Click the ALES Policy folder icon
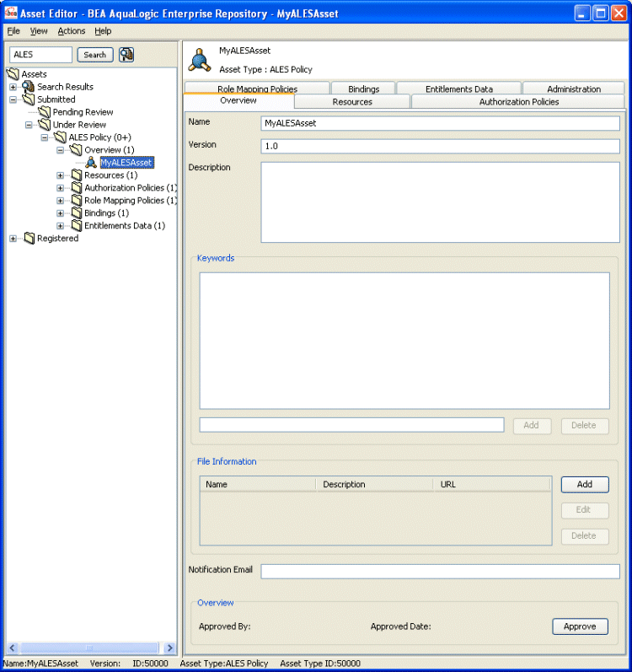The height and width of the screenshot is (672, 632). [x=60, y=137]
